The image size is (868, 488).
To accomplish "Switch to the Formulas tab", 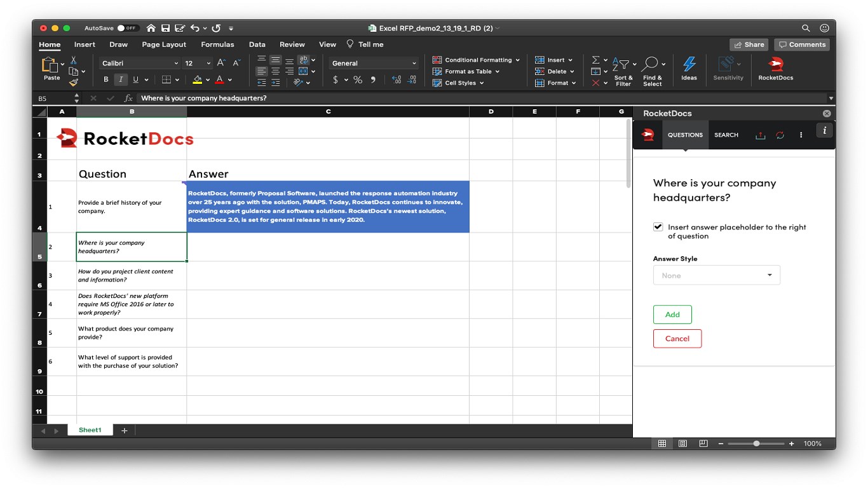I will pos(217,44).
